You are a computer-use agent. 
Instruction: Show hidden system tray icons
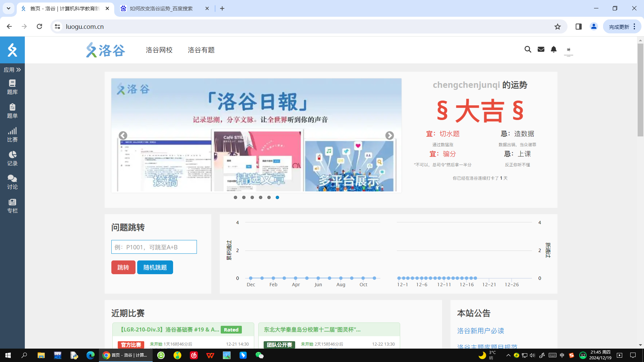508,355
